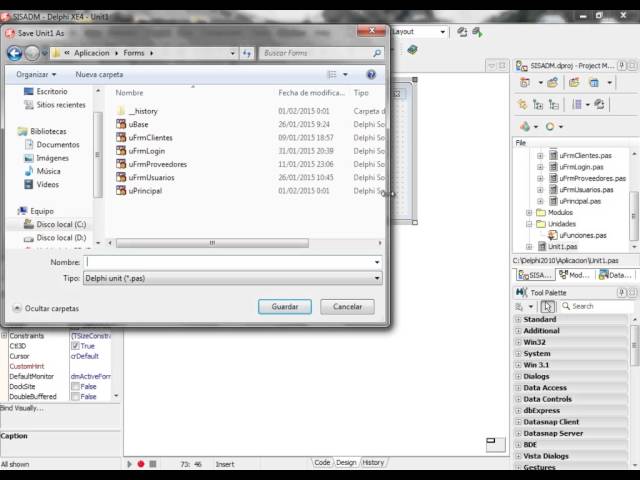This screenshot has width=640, height=480.
Task: Expand the Additional palette category
Action: point(518,331)
